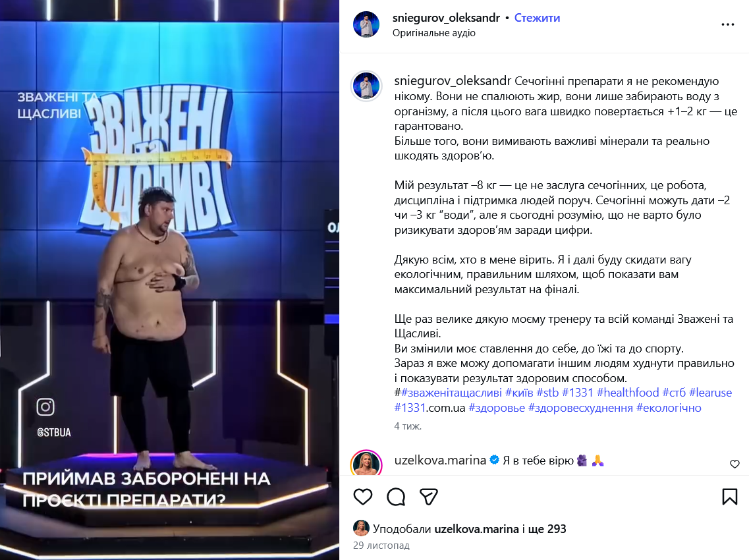The image size is (749, 560).
Task: Open uzelkova.marina's story-ringed comment avatar
Action: pyautogui.click(x=366, y=462)
